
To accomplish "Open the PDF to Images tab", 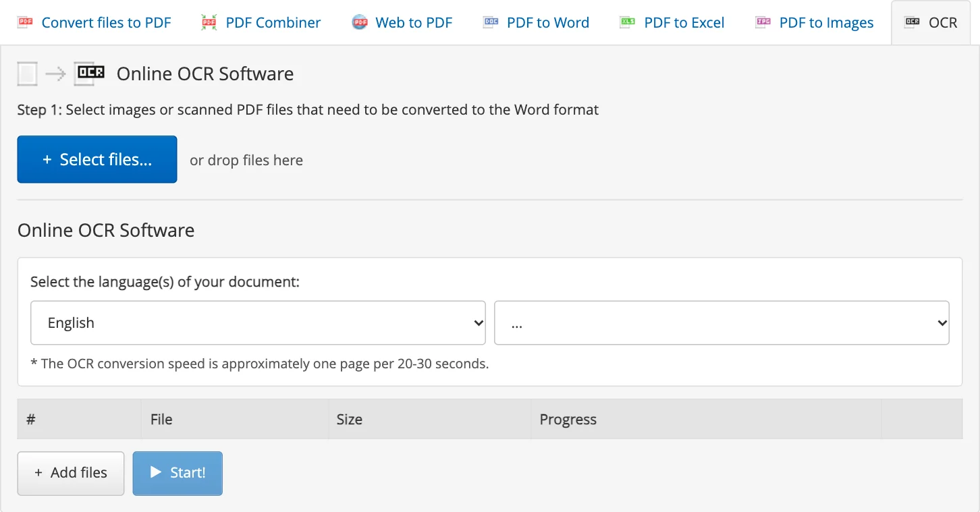I will pos(826,22).
